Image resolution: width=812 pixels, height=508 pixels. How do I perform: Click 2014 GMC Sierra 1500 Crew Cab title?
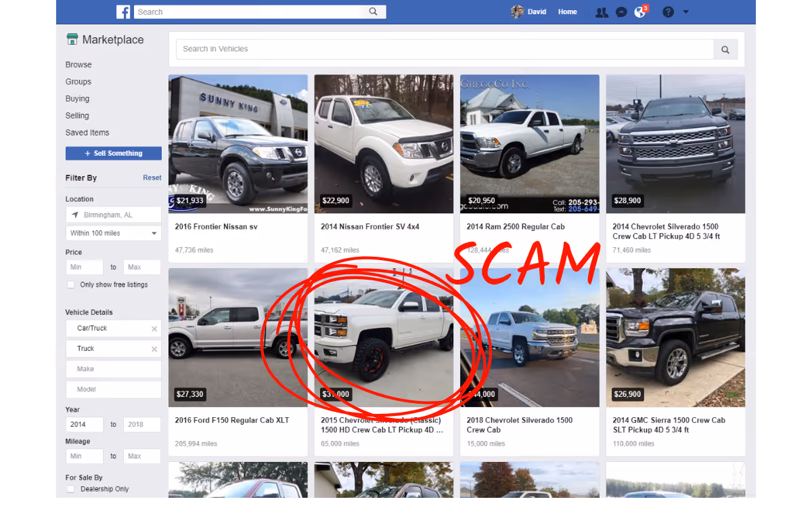[669, 425]
